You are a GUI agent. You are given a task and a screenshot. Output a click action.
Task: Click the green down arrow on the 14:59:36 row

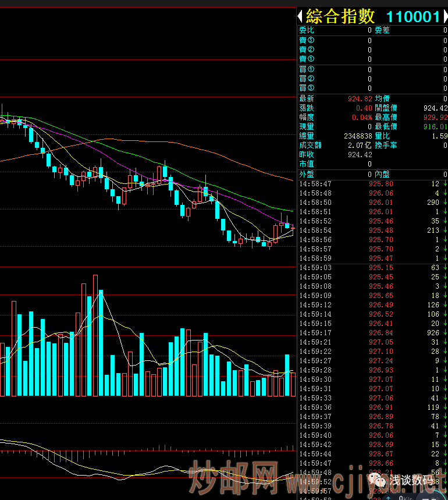445,407
